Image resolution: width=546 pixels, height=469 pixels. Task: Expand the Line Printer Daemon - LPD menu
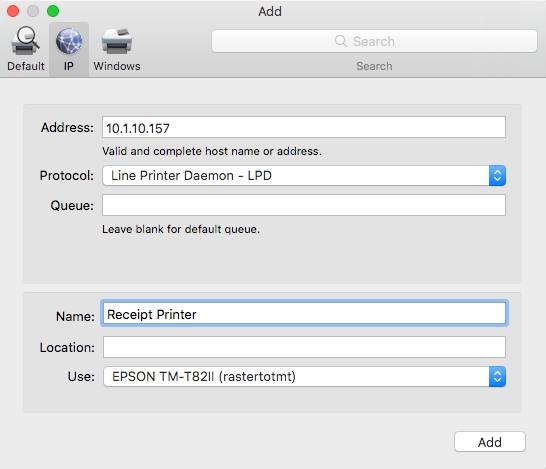coord(304,175)
